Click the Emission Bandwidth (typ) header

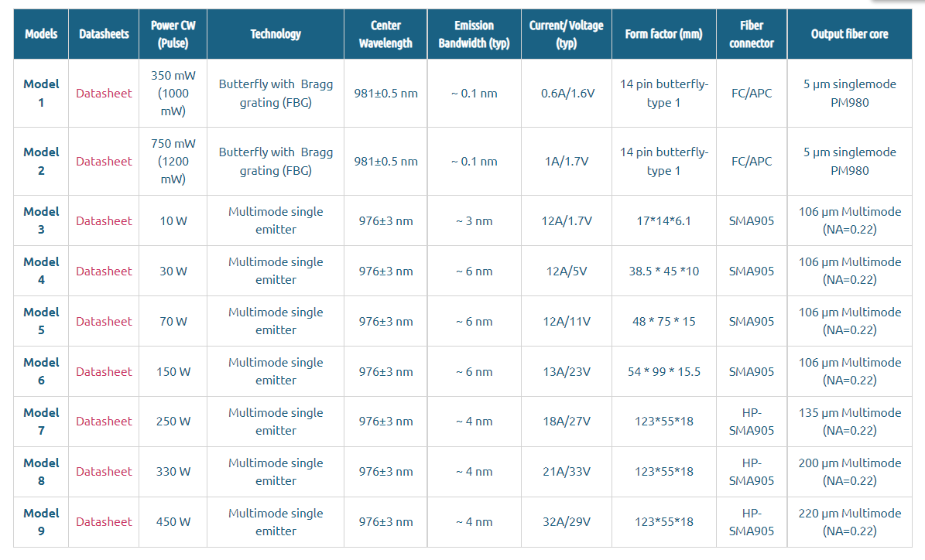pos(474,34)
